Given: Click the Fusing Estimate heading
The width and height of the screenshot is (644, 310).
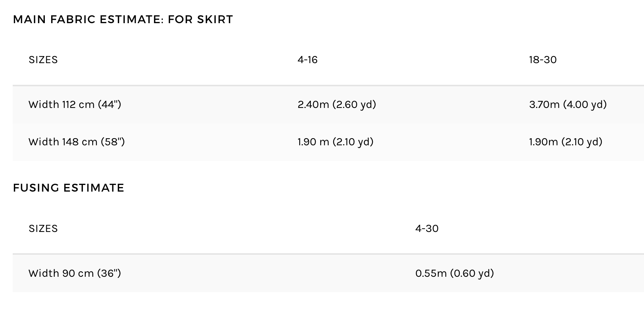Looking at the screenshot, I should point(69,187).
